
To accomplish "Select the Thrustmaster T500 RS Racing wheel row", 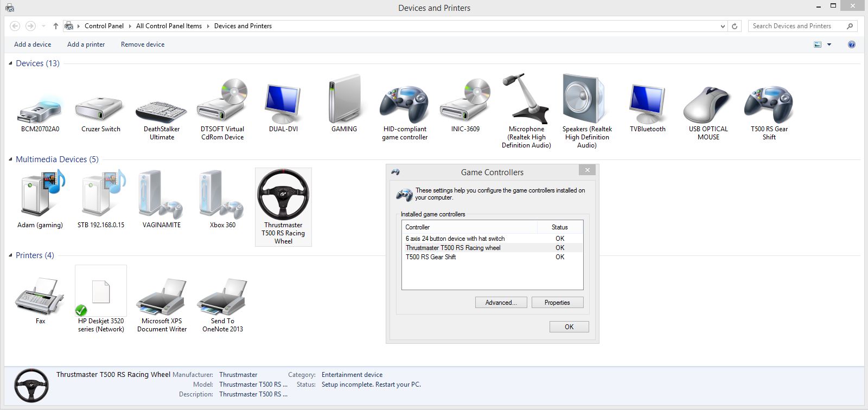I will [492, 248].
